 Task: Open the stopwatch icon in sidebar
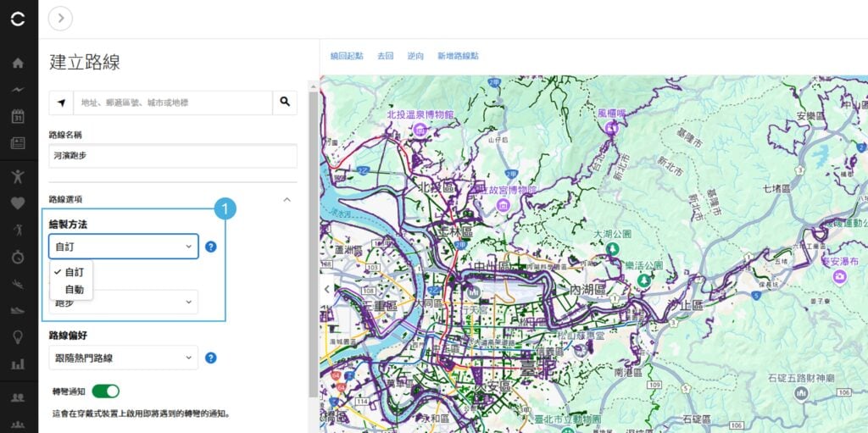[x=18, y=257]
